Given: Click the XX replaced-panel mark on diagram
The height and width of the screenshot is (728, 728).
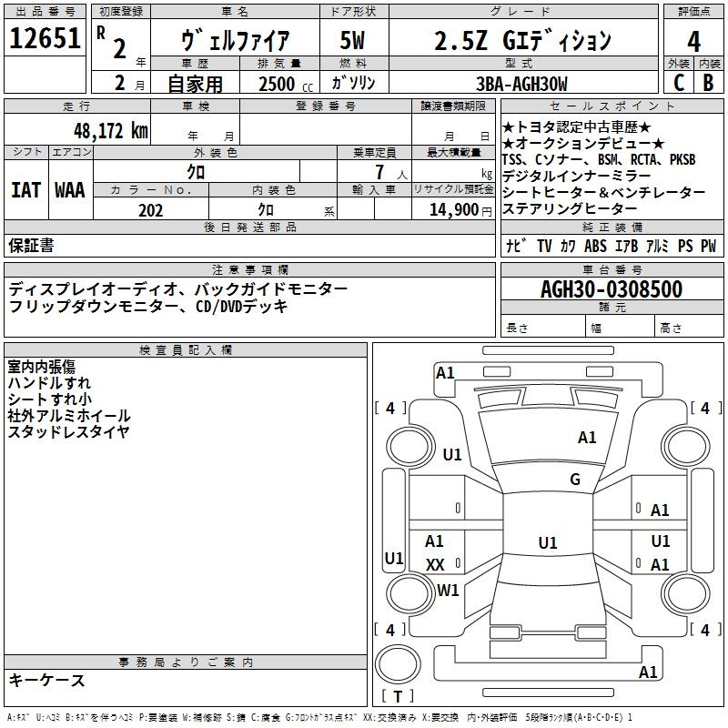Looking at the screenshot, I should click(x=435, y=564).
